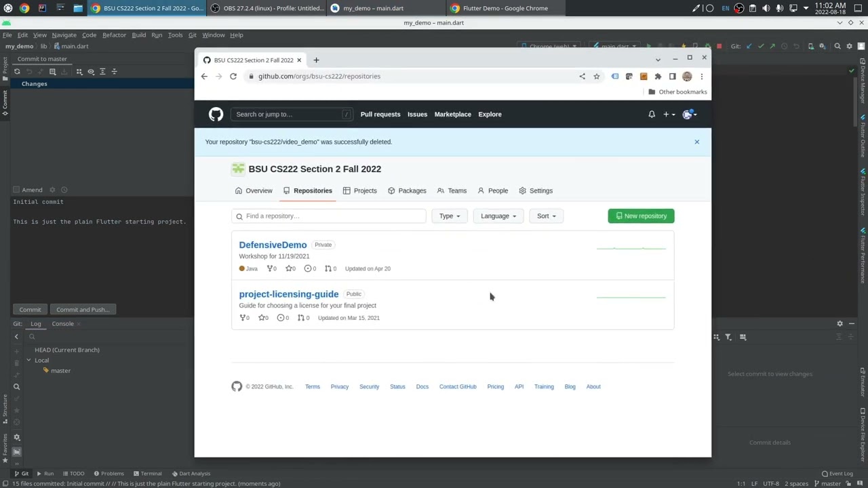Close the Console tab in Git panel
Image resolution: width=868 pixels, height=488 pixels.
click(79, 324)
